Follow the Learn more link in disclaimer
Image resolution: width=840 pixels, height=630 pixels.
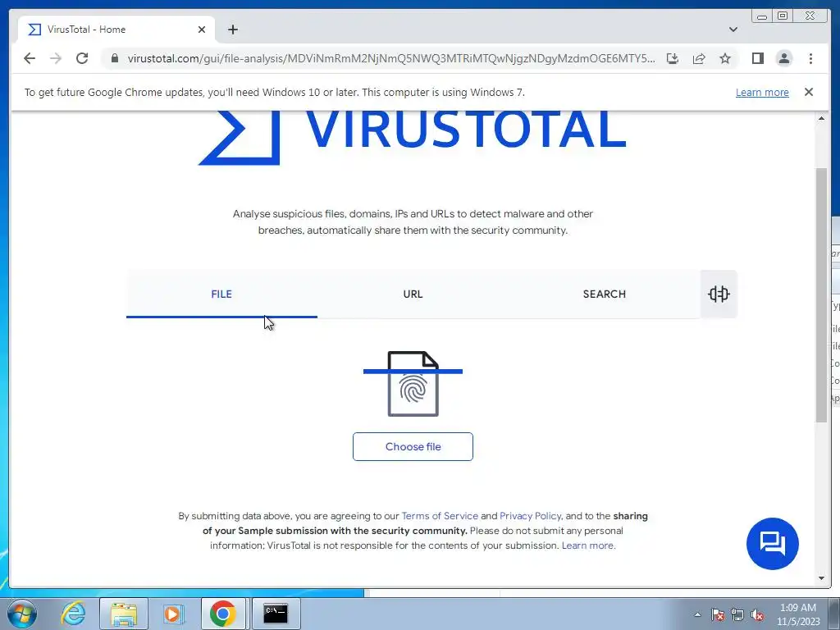click(588, 546)
